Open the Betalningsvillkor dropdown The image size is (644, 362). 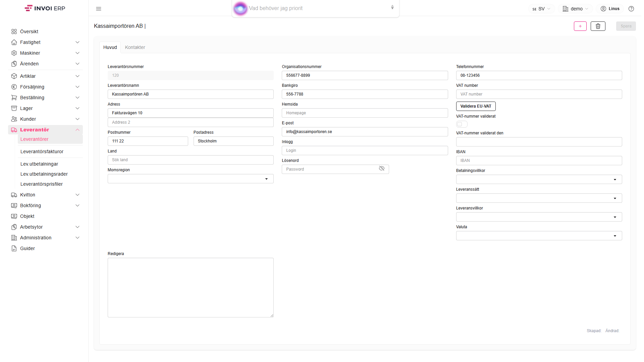tap(539, 179)
